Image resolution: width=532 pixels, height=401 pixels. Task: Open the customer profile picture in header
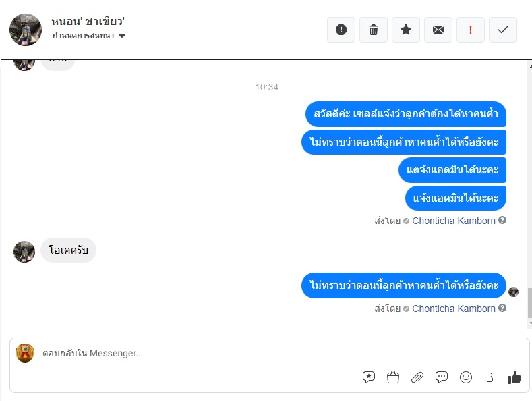click(x=26, y=30)
